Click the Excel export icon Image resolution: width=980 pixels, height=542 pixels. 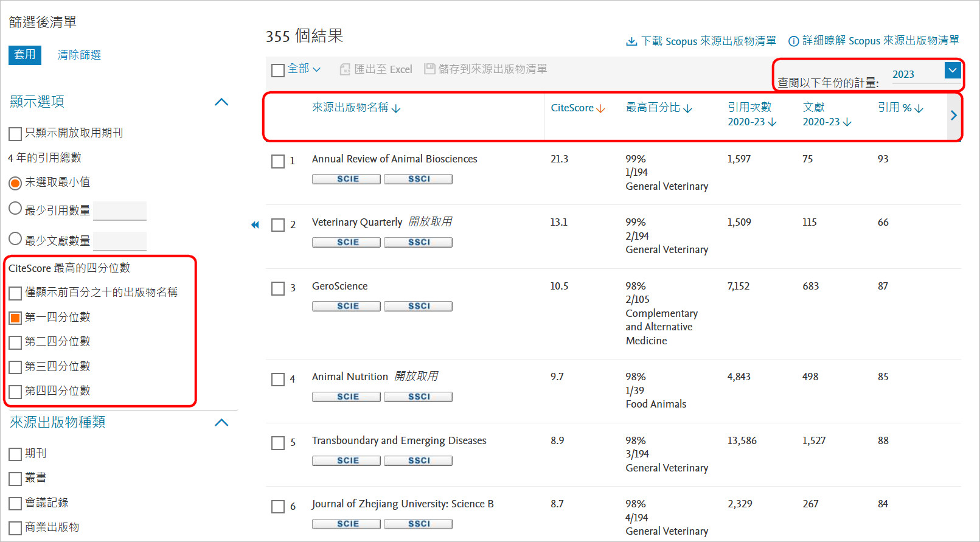pyautogui.click(x=345, y=69)
